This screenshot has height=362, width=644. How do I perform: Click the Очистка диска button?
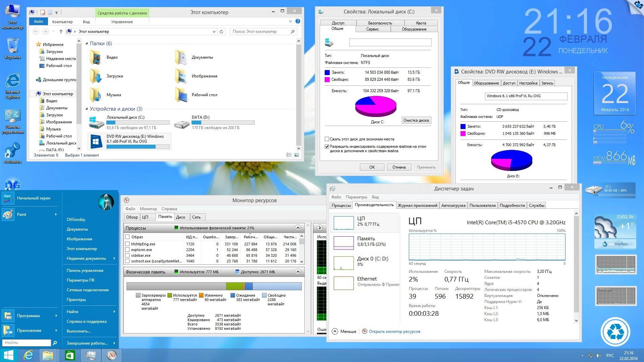click(416, 120)
